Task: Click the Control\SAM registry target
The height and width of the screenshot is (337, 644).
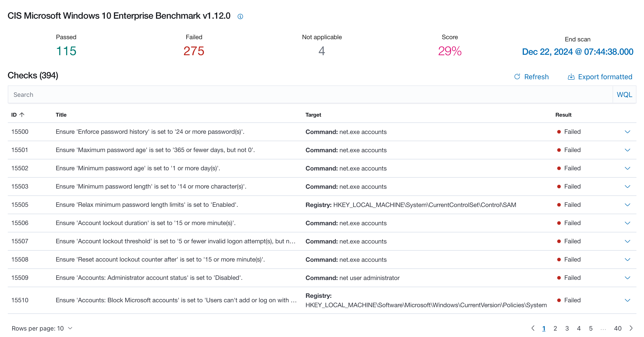Action: pyautogui.click(x=411, y=205)
